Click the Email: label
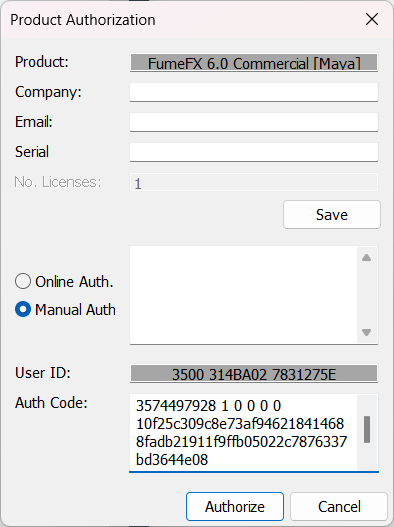This screenshot has width=394, height=527. (x=34, y=122)
